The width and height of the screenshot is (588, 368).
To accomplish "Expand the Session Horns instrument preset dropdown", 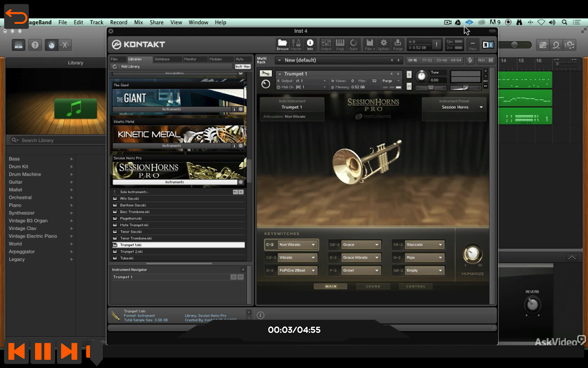I will (x=481, y=107).
